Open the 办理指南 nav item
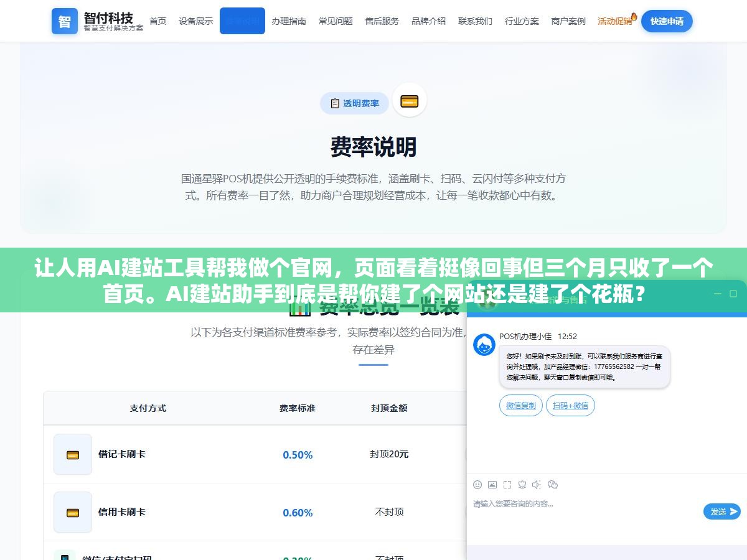 289,21
